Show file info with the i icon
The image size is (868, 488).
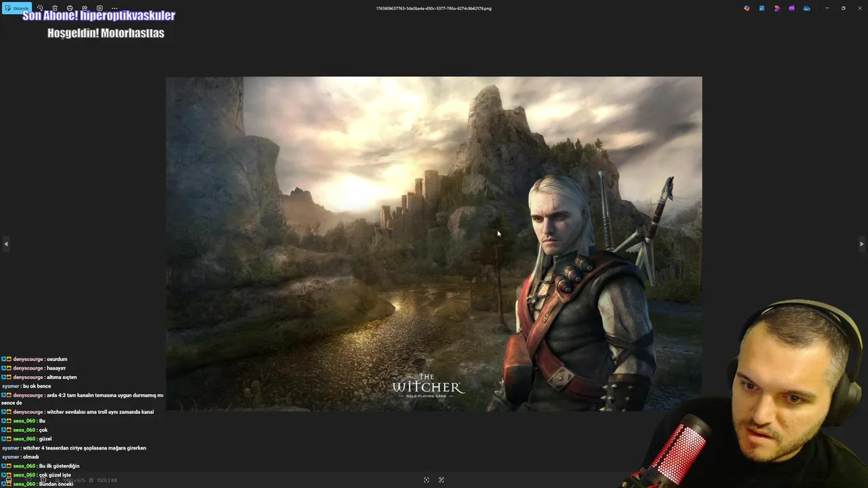(x=43, y=480)
